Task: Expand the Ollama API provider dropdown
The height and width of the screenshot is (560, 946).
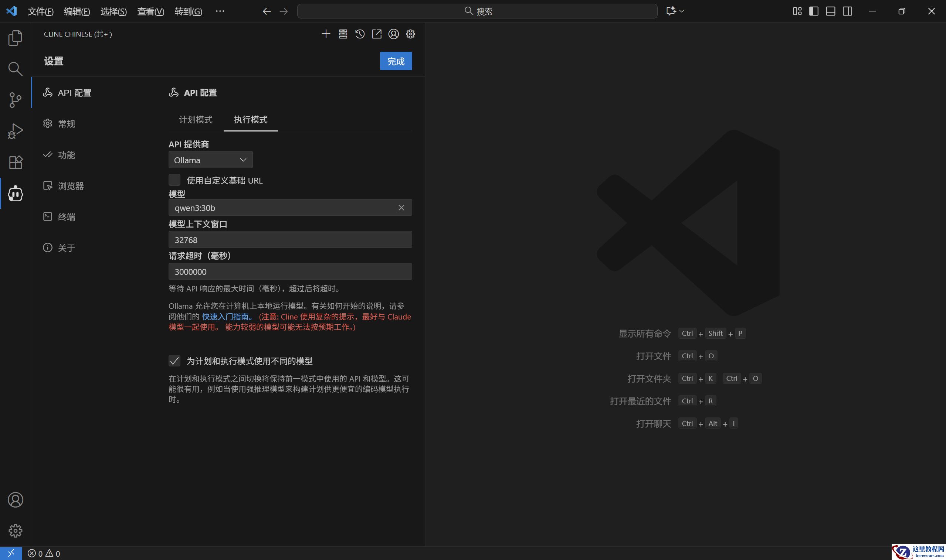Action: [x=210, y=160]
